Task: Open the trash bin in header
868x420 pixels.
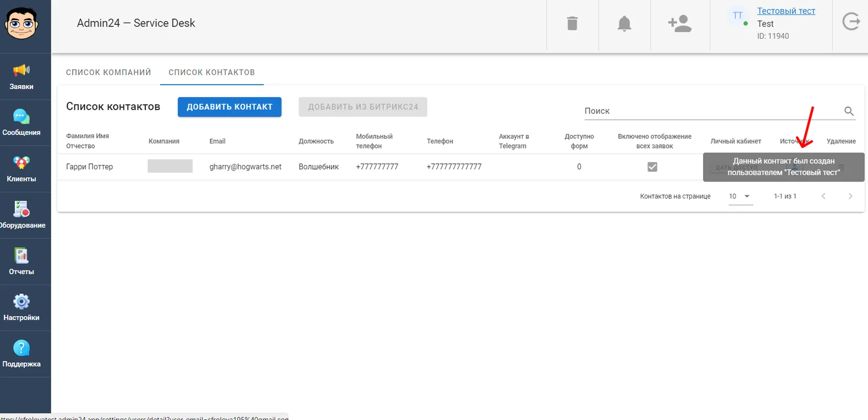Action: (572, 23)
